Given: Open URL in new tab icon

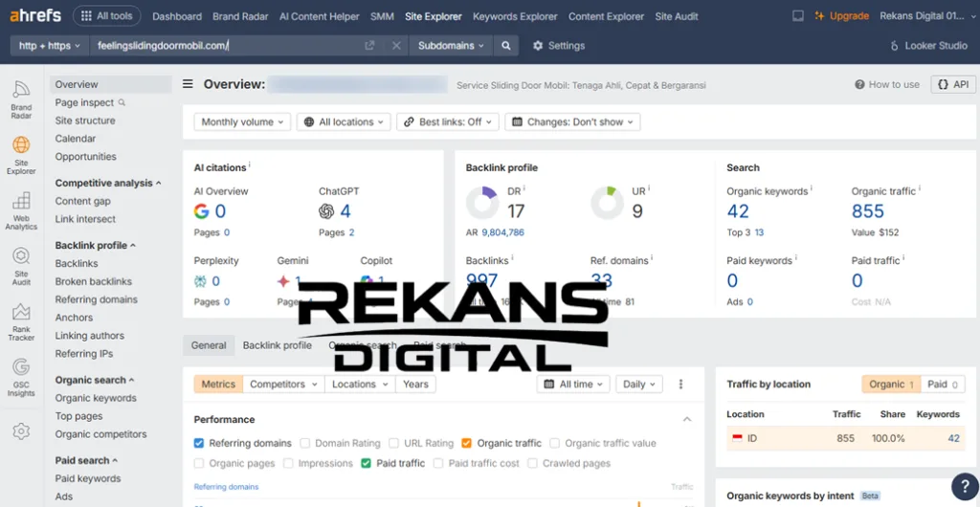Looking at the screenshot, I should point(370,46).
